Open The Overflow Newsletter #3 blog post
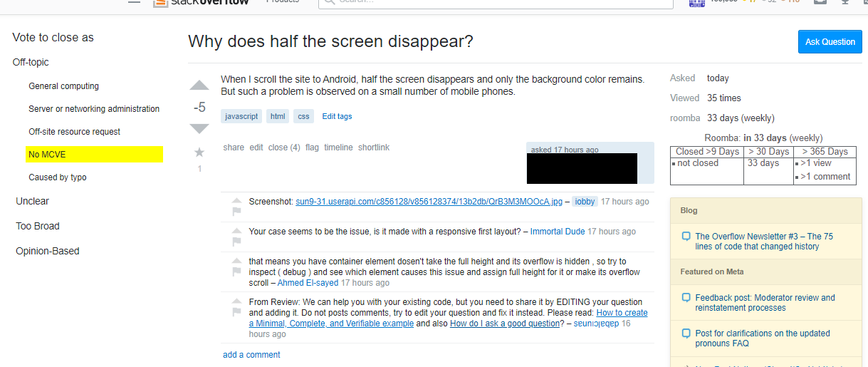Viewport: 868px width, 367px height. pos(764,242)
